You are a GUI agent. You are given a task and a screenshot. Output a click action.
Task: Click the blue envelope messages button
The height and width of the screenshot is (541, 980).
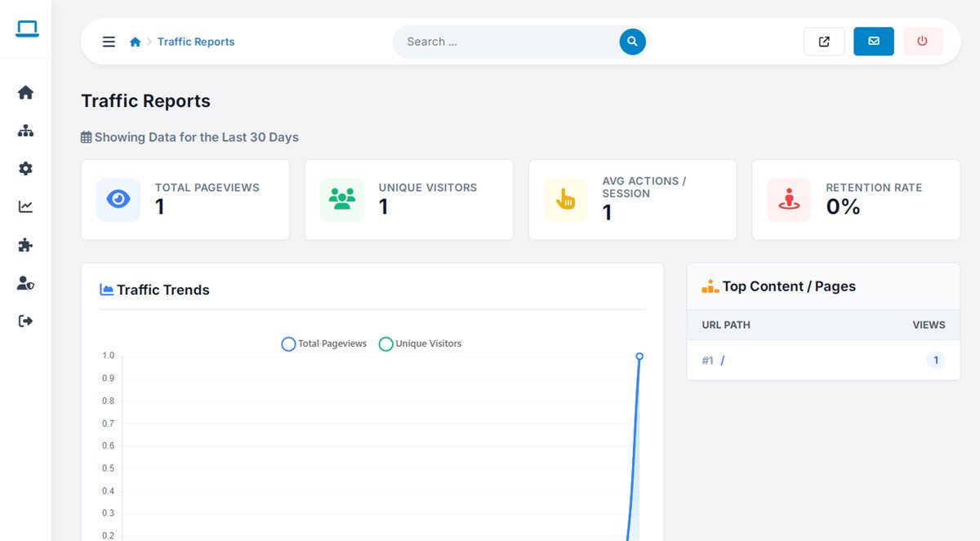click(x=874, y=42)
